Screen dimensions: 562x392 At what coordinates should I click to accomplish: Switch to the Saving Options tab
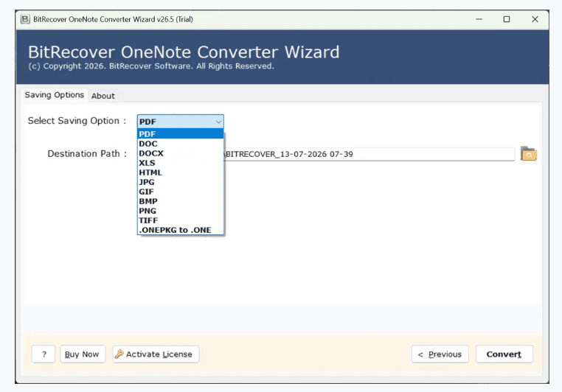(54, 95)
